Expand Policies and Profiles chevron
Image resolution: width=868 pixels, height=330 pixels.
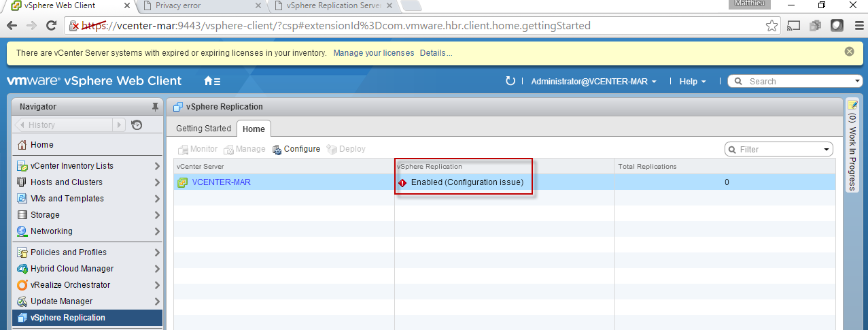pyautogui.click(x=157, y=252)
